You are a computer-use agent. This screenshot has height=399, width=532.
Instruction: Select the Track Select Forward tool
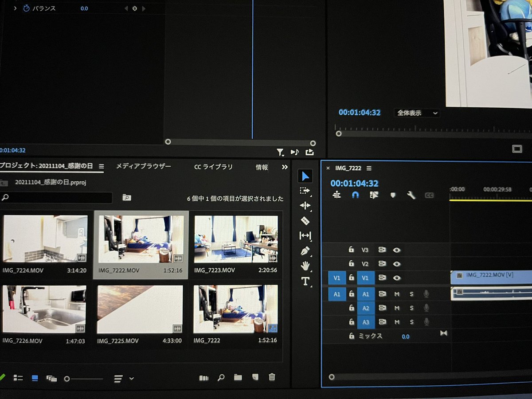[x=305, y=191]
